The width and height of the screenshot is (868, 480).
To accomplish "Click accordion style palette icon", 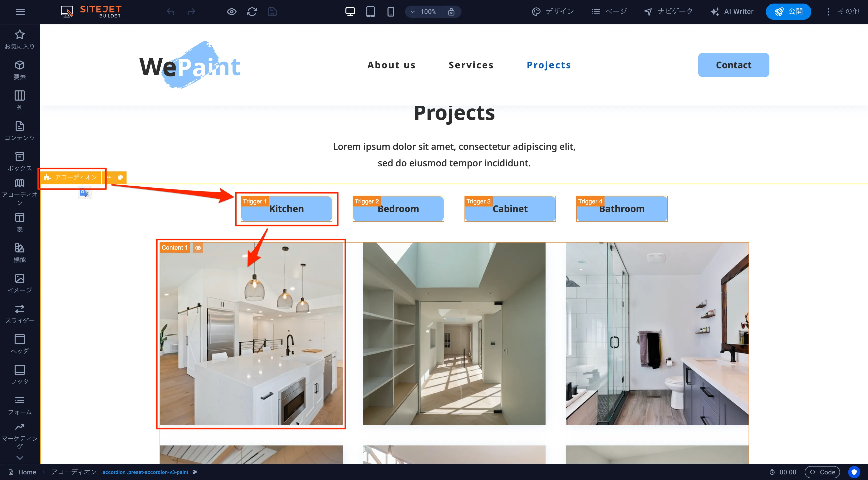I will 120,177.
